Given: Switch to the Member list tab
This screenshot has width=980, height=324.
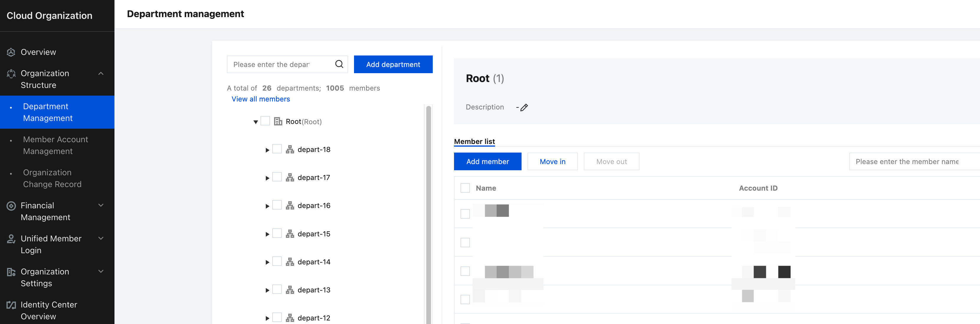Looking at the screenshot, I should tap(474, 142).
